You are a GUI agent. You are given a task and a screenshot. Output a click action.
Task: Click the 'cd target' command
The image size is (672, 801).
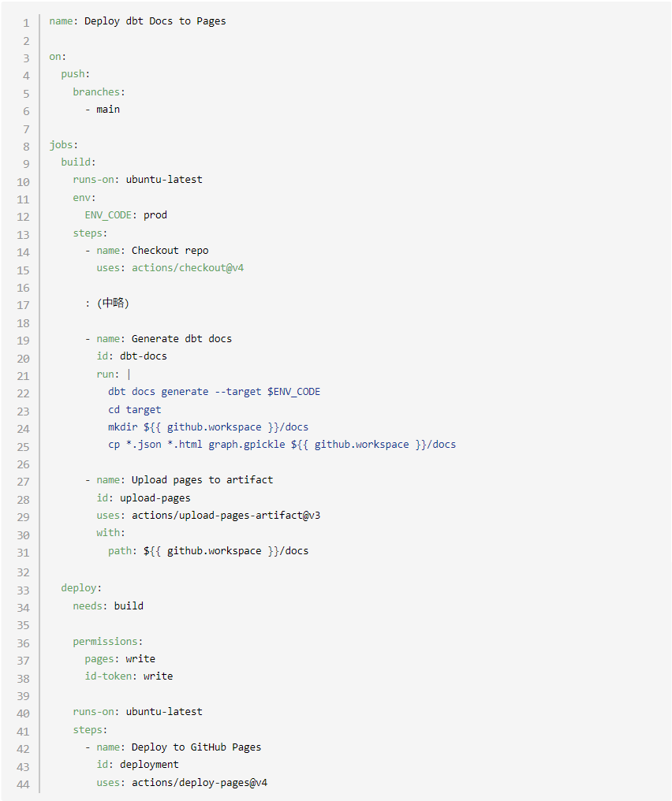point(134,410)
